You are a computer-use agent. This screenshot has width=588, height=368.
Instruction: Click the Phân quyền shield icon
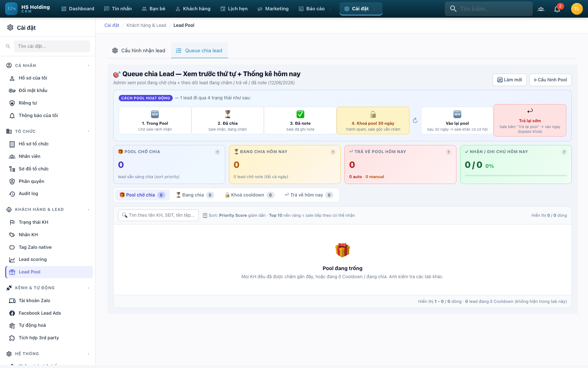[x=12, y=181]
